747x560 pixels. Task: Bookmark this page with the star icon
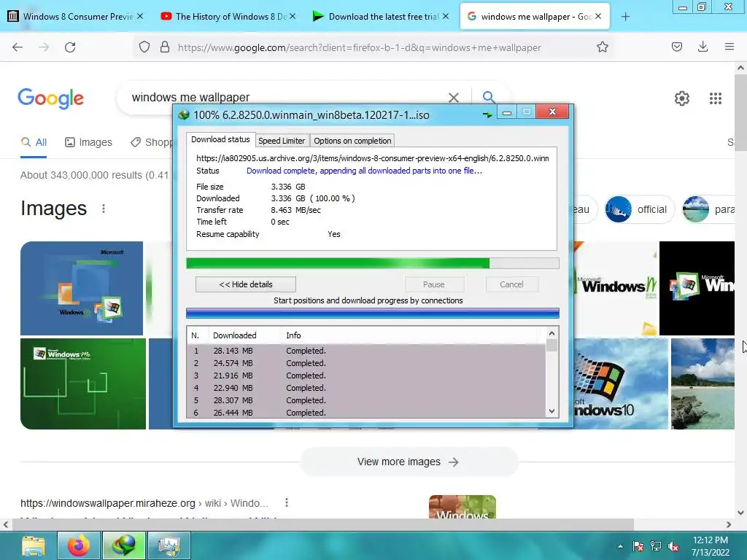click(603, 47)
